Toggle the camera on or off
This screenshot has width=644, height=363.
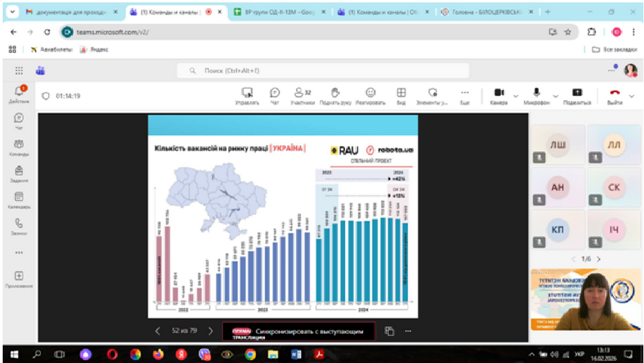(x=499, y=94)
